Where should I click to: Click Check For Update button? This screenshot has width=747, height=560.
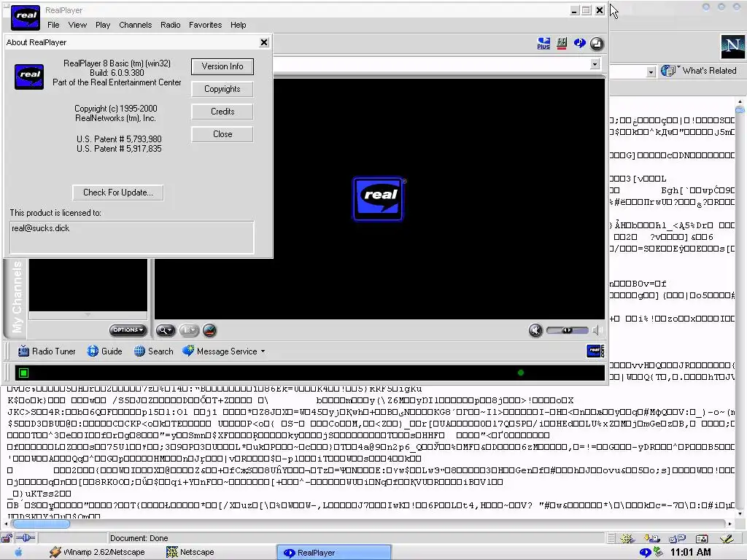(x=117, y=192)
